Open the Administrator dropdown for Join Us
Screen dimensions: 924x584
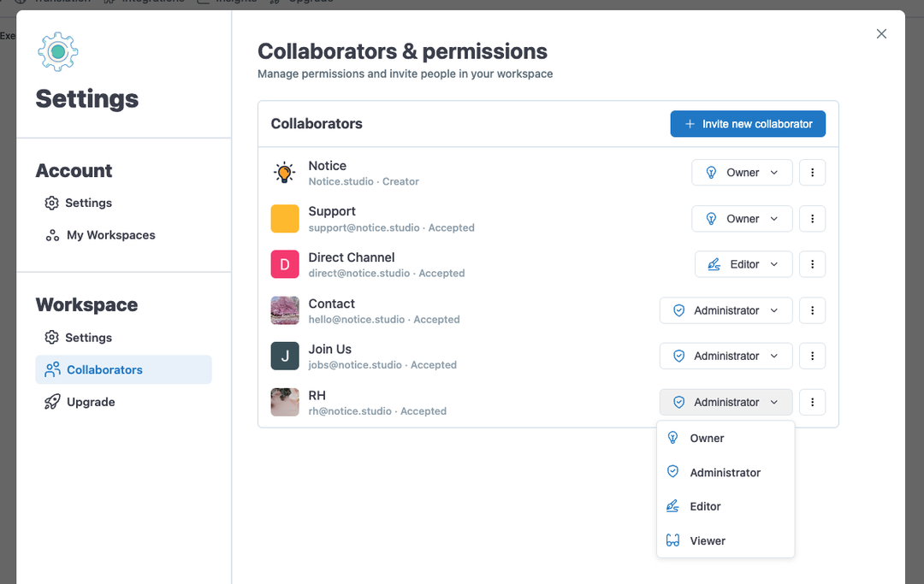(726, 357)
